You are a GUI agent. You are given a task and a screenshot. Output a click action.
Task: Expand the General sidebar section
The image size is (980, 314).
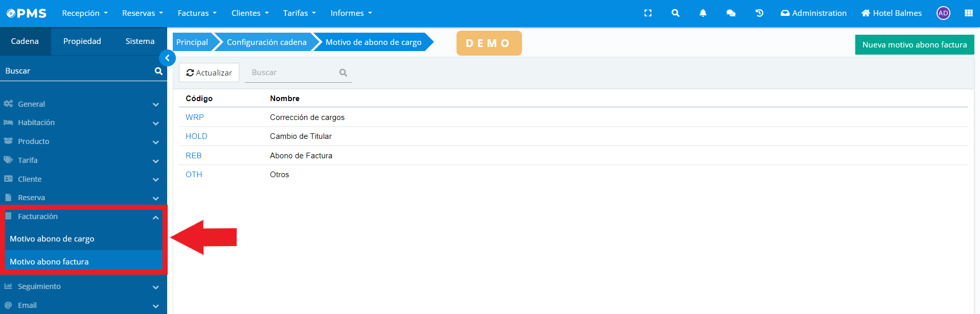pos(82,104)
